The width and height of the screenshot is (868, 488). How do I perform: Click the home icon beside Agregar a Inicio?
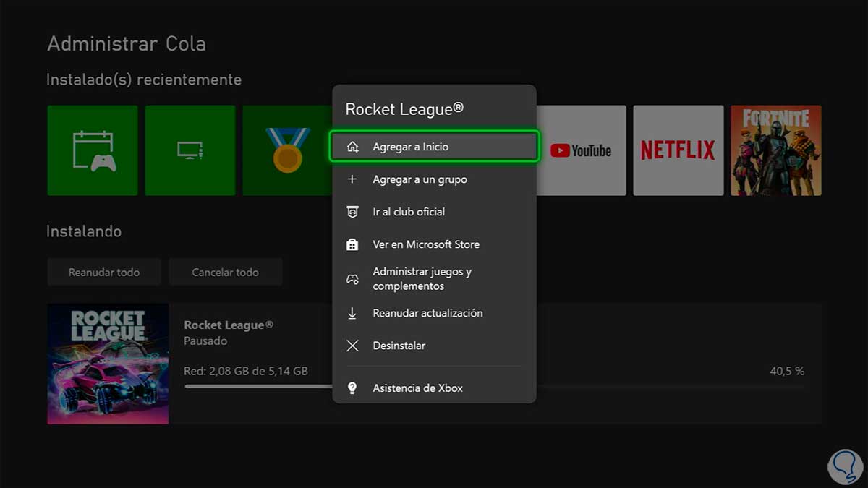[352, 147]
